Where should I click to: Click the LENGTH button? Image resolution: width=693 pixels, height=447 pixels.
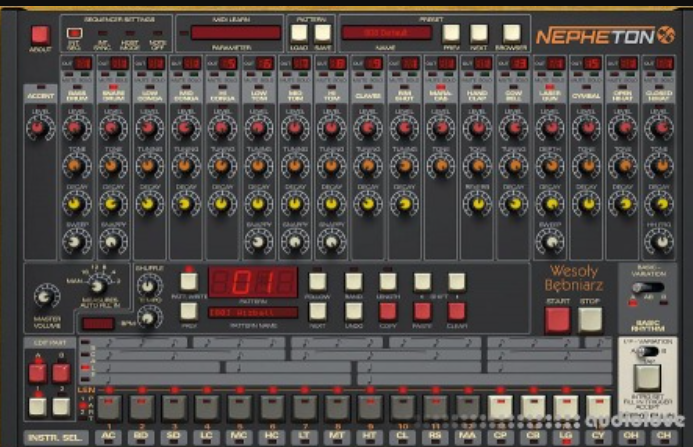[x=388, y=282]
